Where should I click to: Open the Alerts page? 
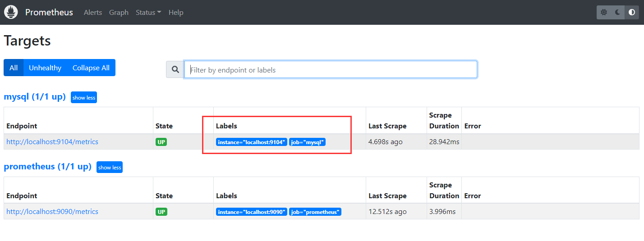click(93, 13)
